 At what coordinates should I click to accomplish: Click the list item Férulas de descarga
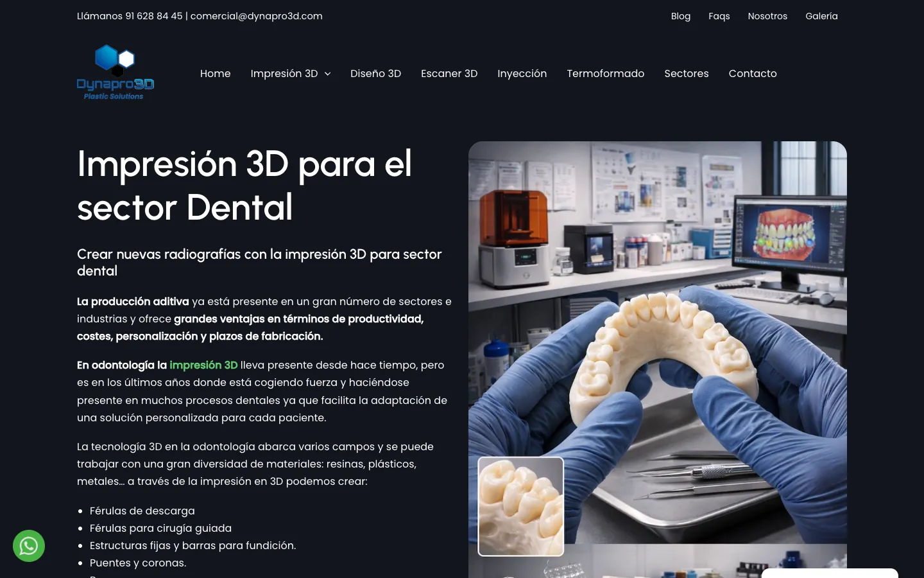click(x=142, y=511)
